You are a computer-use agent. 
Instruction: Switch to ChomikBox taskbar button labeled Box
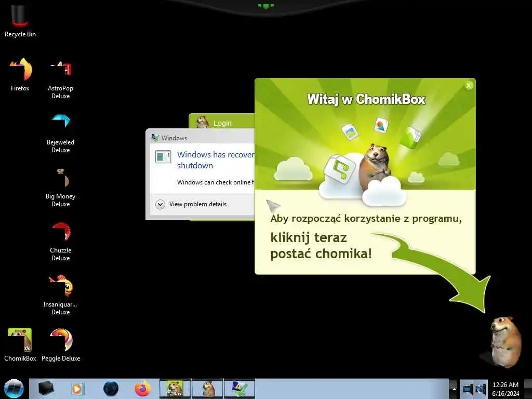pyautogui.click(x=175, y=389)
